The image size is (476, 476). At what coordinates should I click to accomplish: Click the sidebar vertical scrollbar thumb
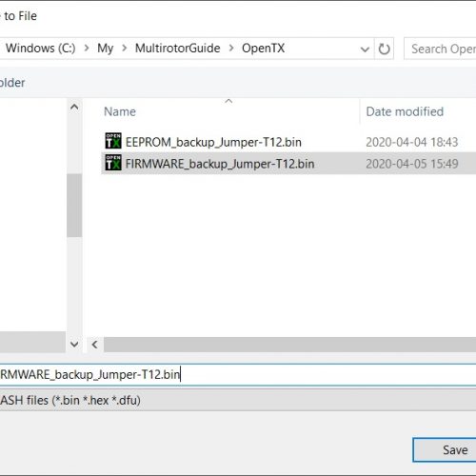coord(74,206)
